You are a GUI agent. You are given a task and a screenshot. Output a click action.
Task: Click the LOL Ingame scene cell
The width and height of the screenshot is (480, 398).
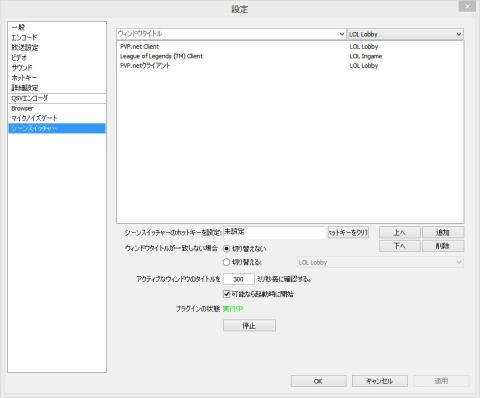366,56
